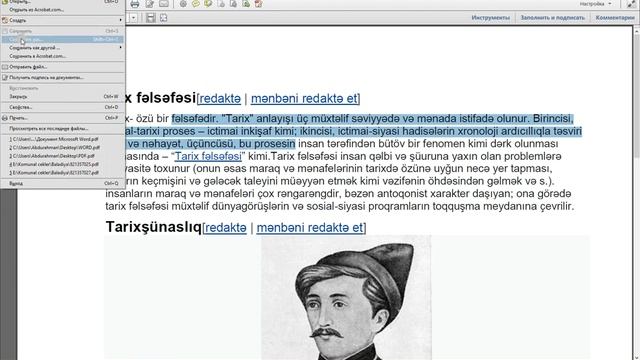Click the portrait image of the man

coord(346,298)
